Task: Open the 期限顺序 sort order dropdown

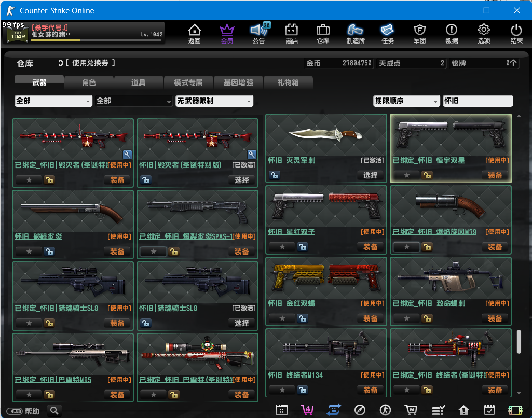Action: 406,101
